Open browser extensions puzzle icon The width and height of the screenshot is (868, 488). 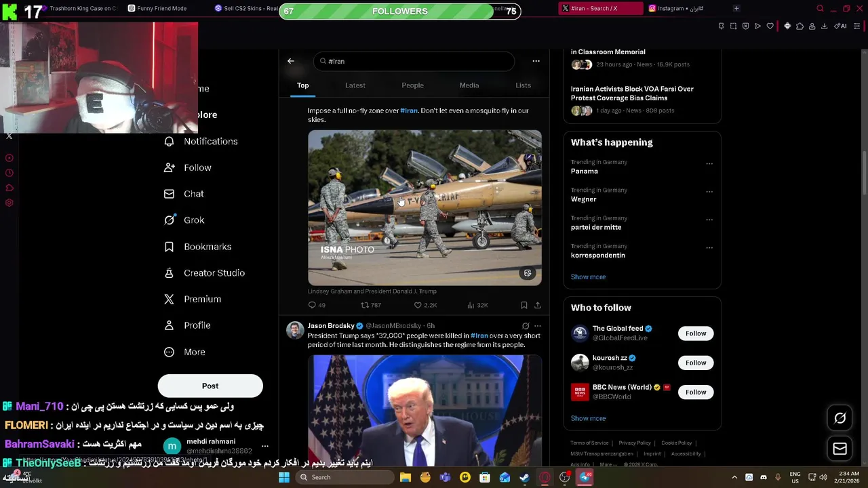point(800,26)
